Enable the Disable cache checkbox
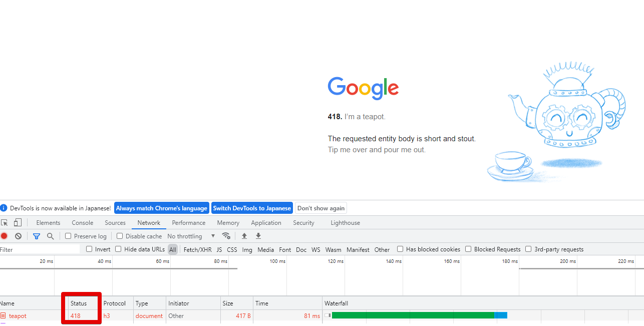This screenshot has width=644, height=326. [120, 235]
